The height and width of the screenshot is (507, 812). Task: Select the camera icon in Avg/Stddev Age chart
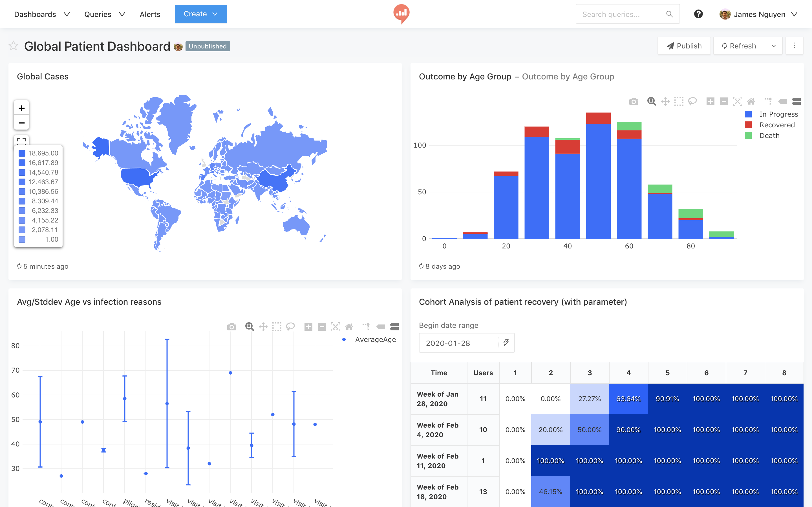(231, 326)
